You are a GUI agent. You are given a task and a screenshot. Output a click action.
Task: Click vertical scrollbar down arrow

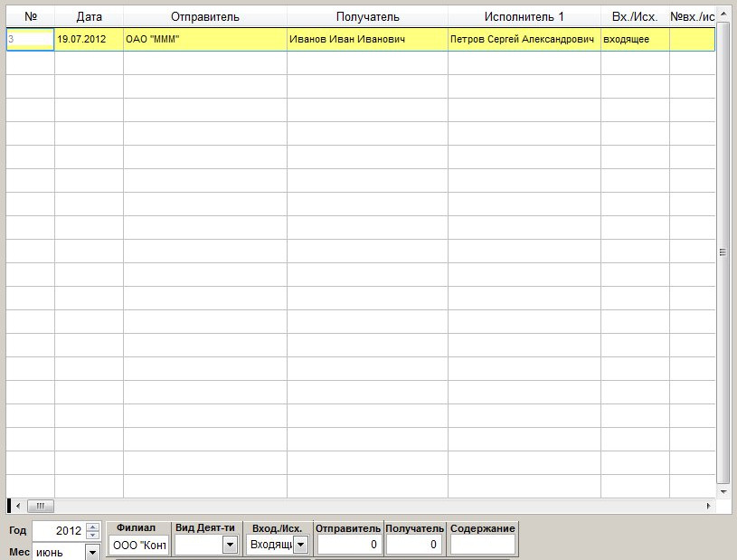(723, 492)
